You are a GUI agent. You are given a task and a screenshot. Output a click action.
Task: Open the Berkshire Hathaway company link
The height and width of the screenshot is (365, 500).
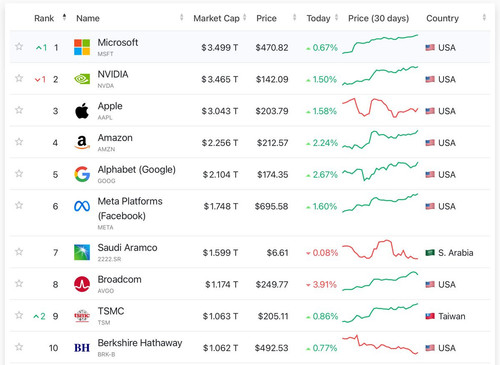click(x=140, y=343)
